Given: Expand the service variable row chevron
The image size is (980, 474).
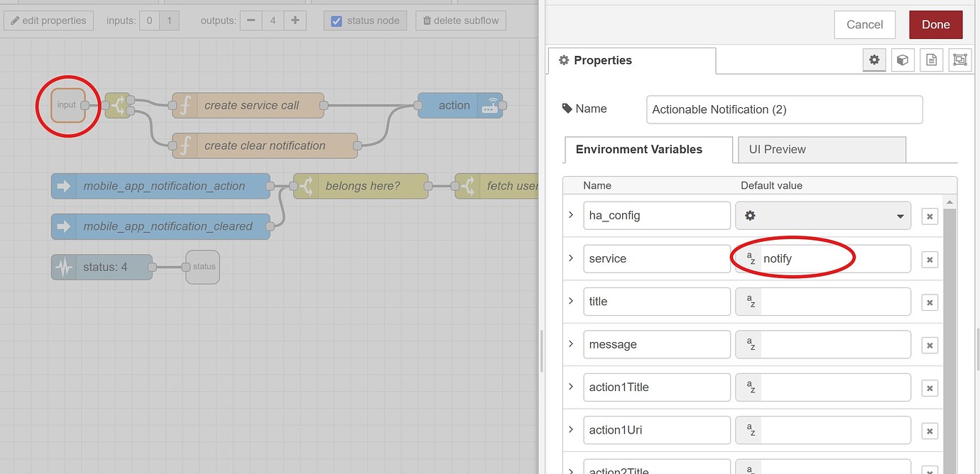Looking at the screenshot, I should (x=571, y=258).
